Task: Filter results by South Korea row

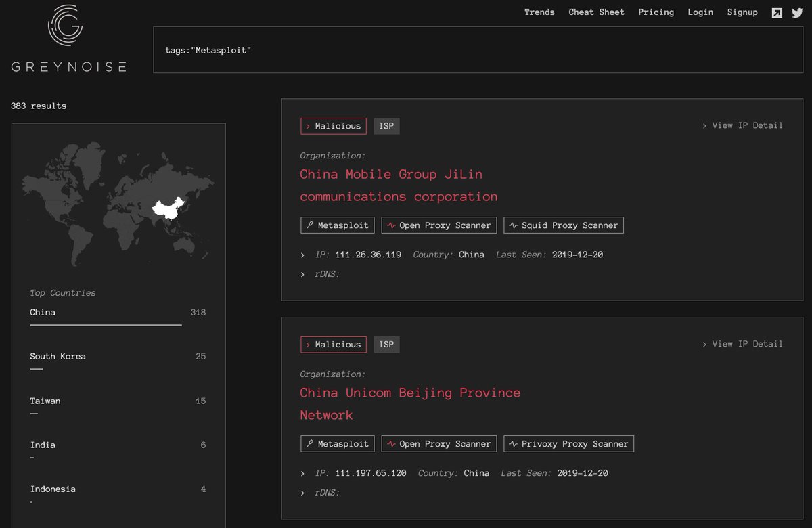Action: click(x=118, y=362)
